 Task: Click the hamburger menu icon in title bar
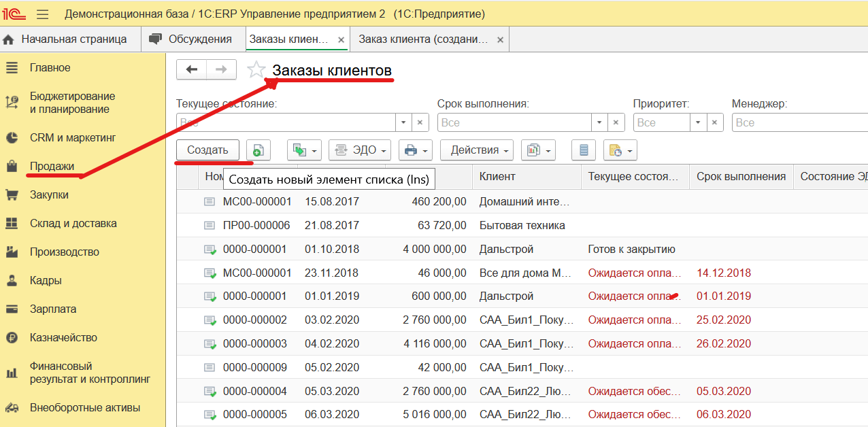pyautogui.click(x=42, y=13)
